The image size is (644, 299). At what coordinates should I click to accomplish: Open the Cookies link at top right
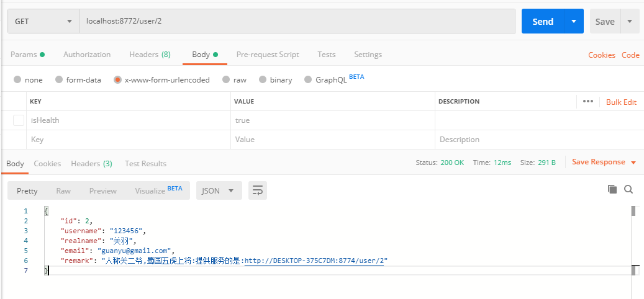(601, 55)
